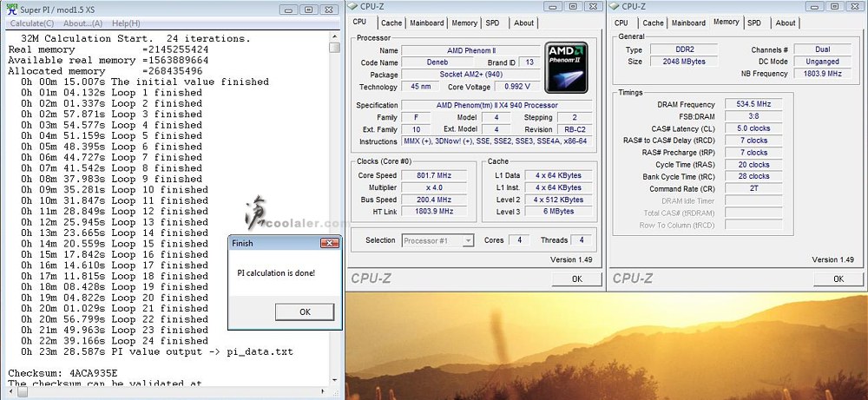Viewport: 868px width, 400px height.
Task: Maximize the Super PI window
Action: coord(308,10)
